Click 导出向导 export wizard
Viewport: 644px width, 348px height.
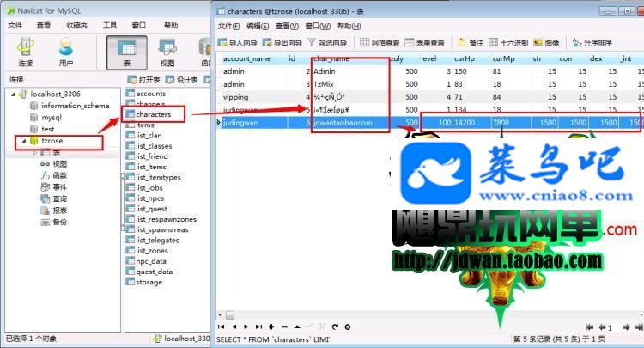(283, 43)
